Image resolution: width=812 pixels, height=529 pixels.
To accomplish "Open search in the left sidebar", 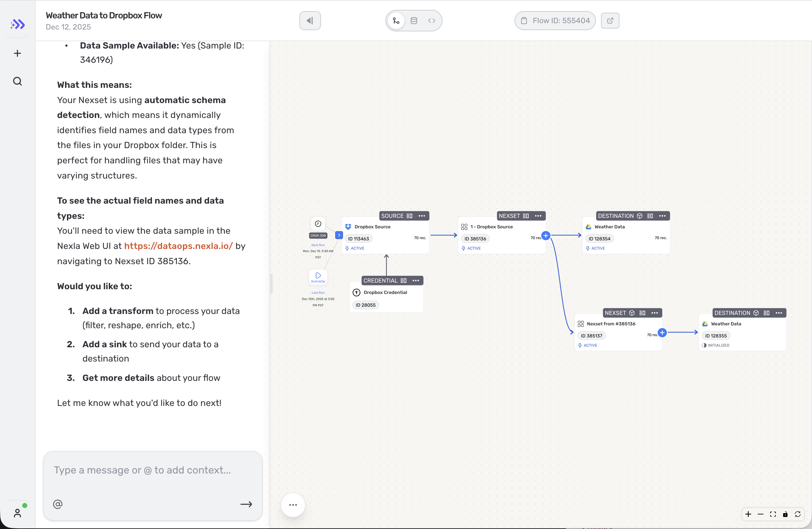I will pos(17,81).
